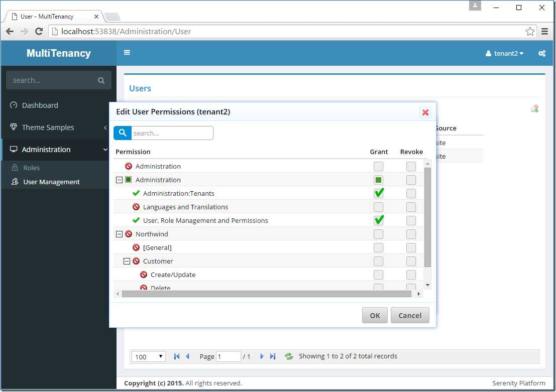Toggle Grant for the Administration group
Screen dimensions: 556x392
point(378,180)
